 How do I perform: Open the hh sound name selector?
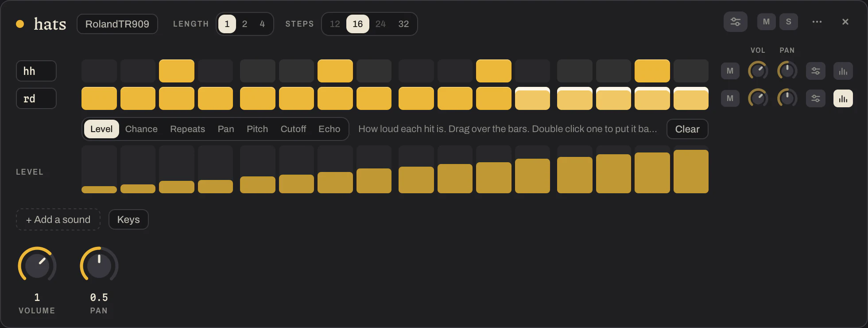click(x=36, y=71)
